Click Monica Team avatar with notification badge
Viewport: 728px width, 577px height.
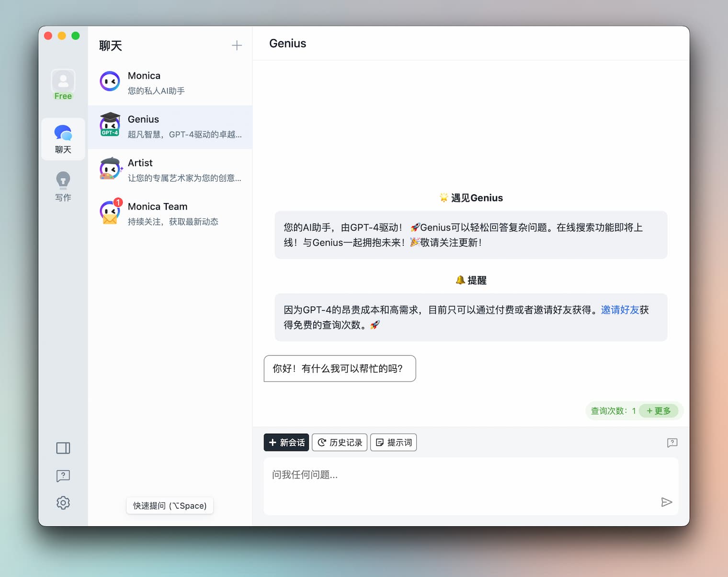[x=111, y=212]
